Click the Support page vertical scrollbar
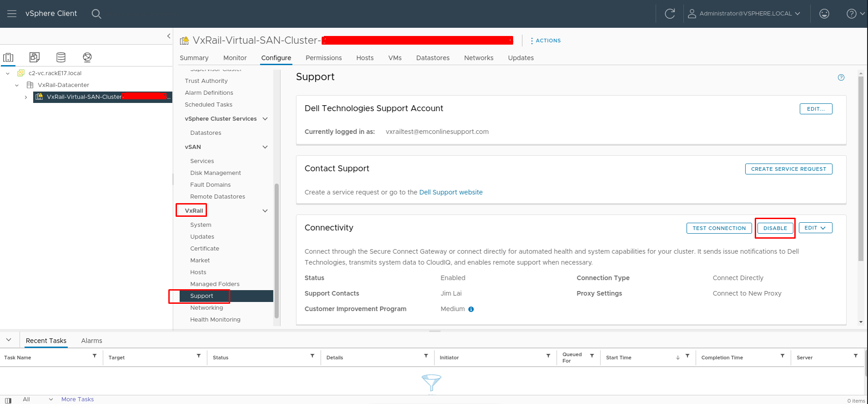 861,169
